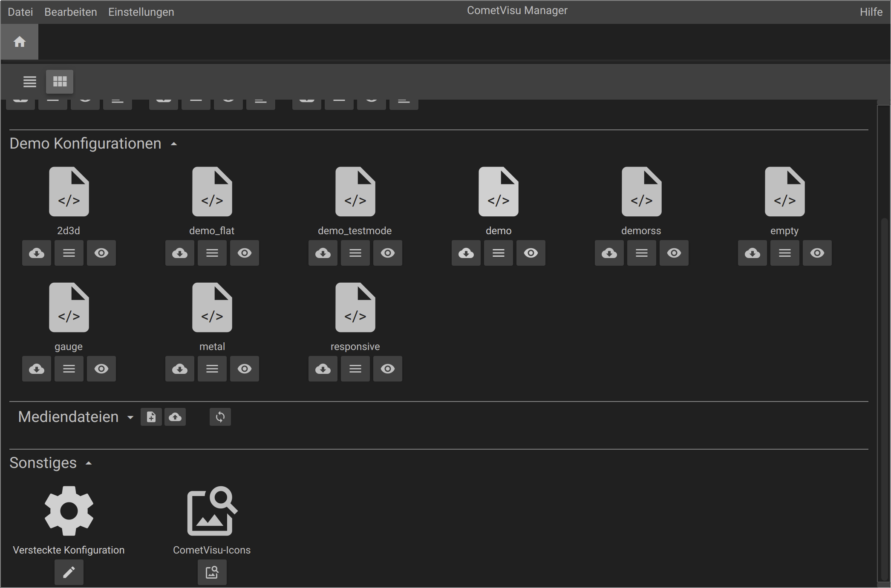
Task: Open the Datei menu
Action: (20, 12)
